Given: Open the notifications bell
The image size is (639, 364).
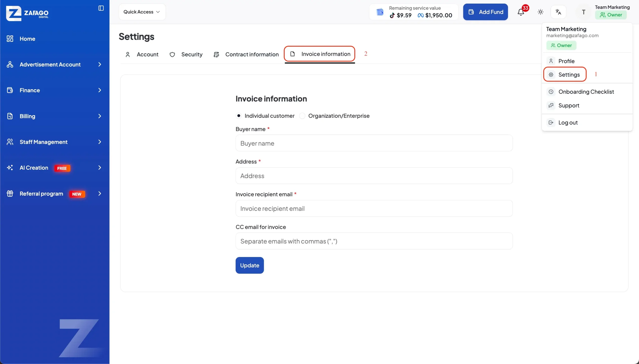Looking at the screenshot, I should [x=521, y=12].
